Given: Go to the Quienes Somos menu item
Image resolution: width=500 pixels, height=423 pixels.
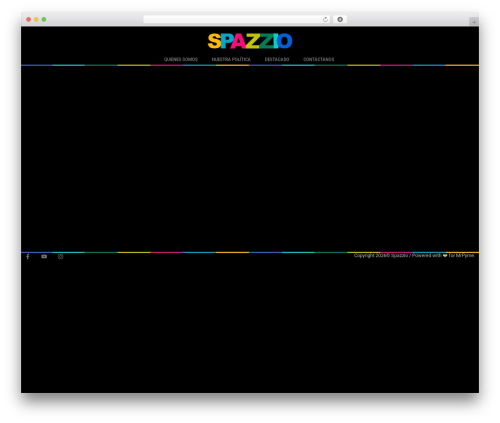Looking at the screenshot, I should coord(181,59).
